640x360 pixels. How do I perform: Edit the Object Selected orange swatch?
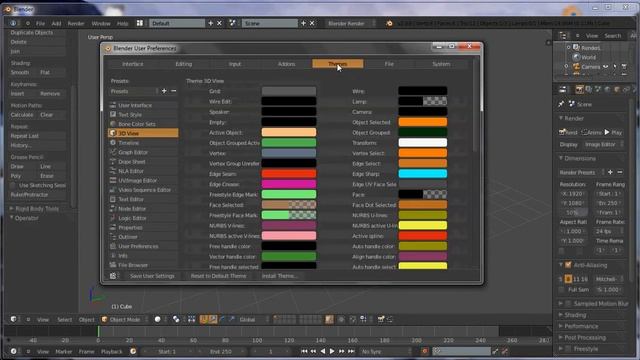(422, 122)
